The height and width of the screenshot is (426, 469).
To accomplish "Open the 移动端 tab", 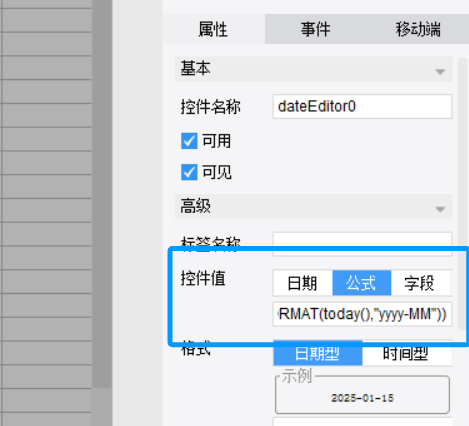I will click(418, 29).
